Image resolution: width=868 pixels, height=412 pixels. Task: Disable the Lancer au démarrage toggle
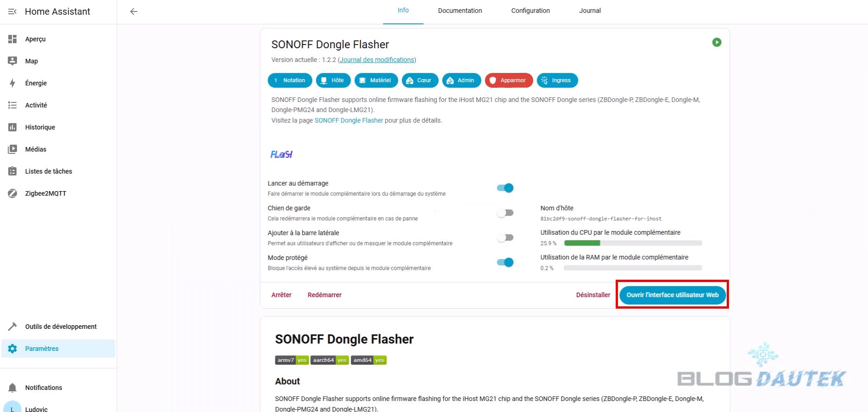tap(505, 188)
